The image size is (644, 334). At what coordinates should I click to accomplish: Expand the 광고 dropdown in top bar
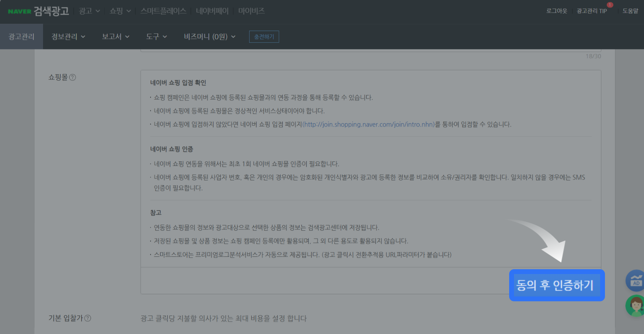[x=89, y=11]
